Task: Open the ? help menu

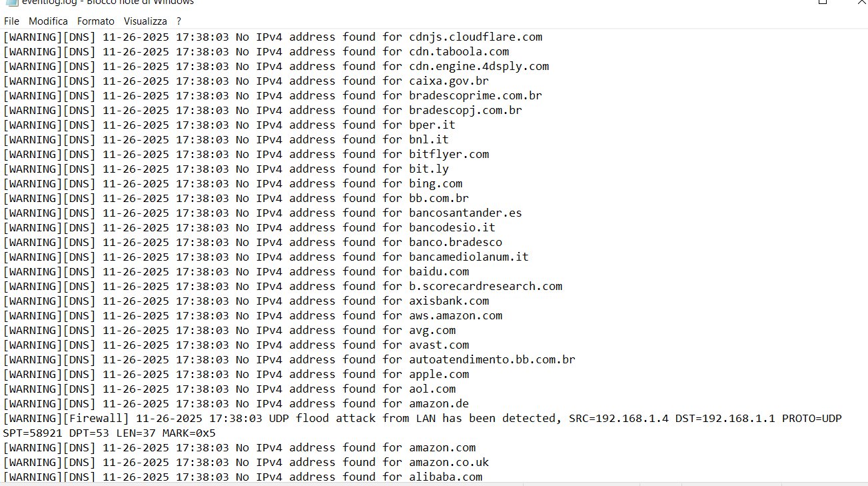Action: click(x=179, y=21)
